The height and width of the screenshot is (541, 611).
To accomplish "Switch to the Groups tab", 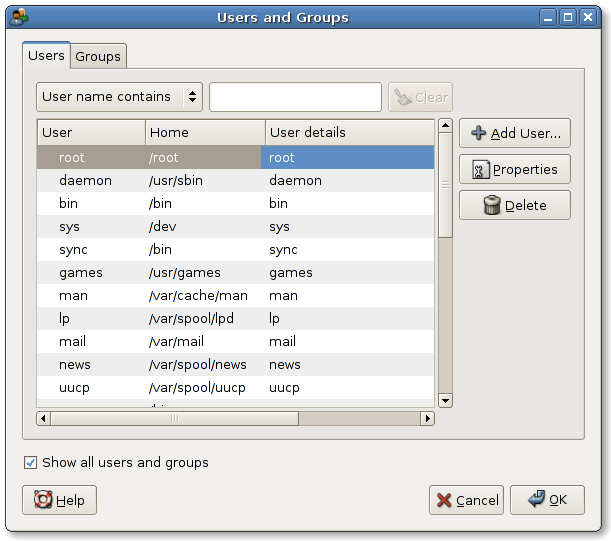I will [x=98, y=56].
